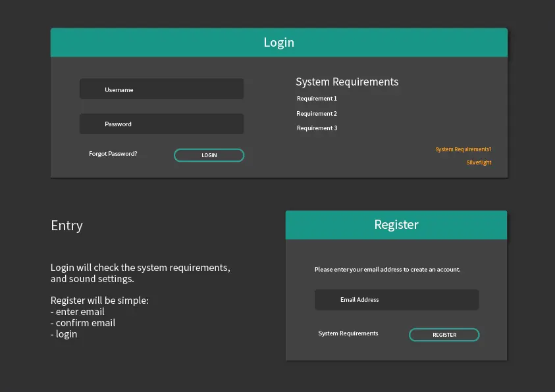The height and width of the screenshot is (392, 555).
Task: Click the REGISTER button
Action: pyautogui.click(x=444, y=335)
